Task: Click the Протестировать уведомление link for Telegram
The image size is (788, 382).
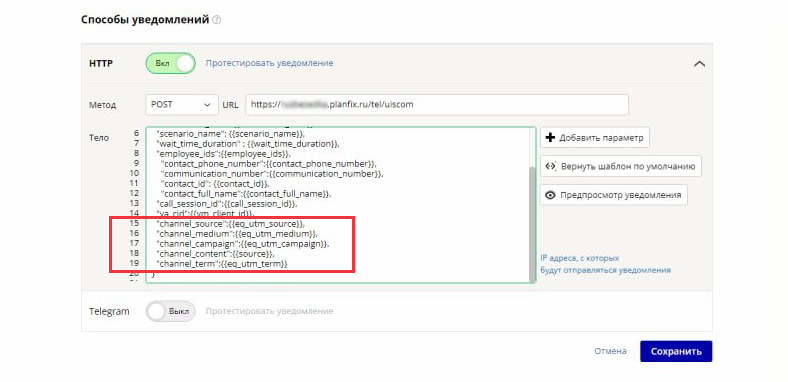Action: (269, 311)
